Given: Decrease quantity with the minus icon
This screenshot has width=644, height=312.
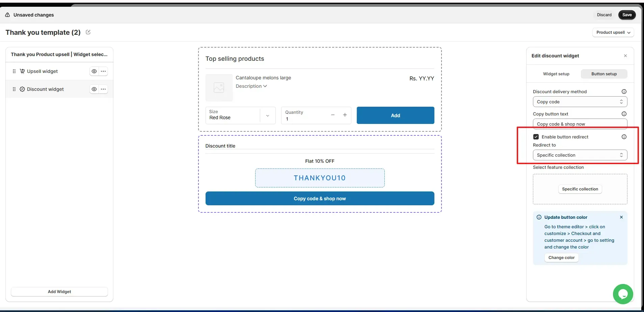Looking at the screenshot, I should (x=333, y=115).
